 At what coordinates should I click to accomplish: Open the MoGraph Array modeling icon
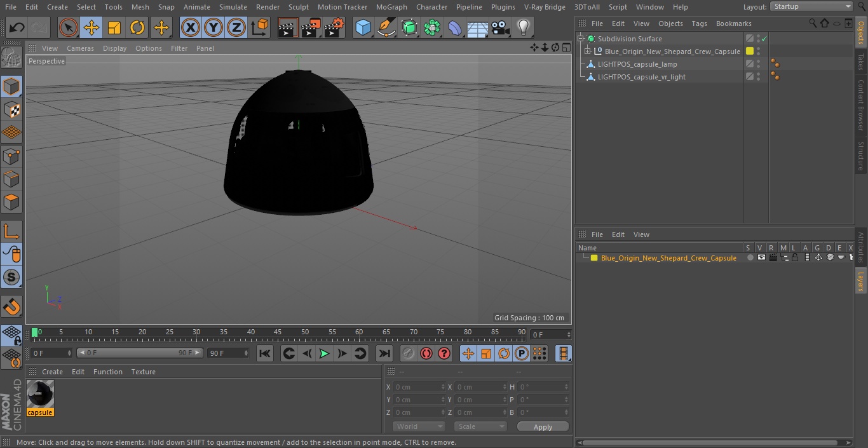pos(432,27)
